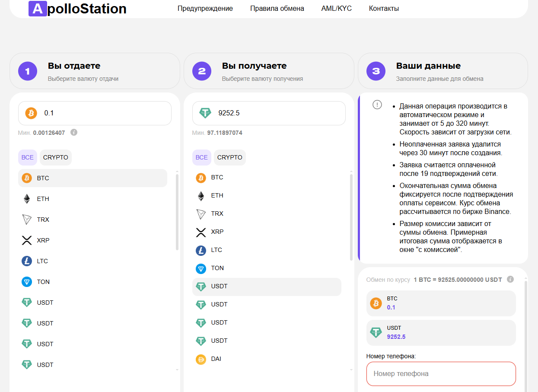Click the give currency list scrollbar
The image size is (538, 392).
(x=177, y=212)
